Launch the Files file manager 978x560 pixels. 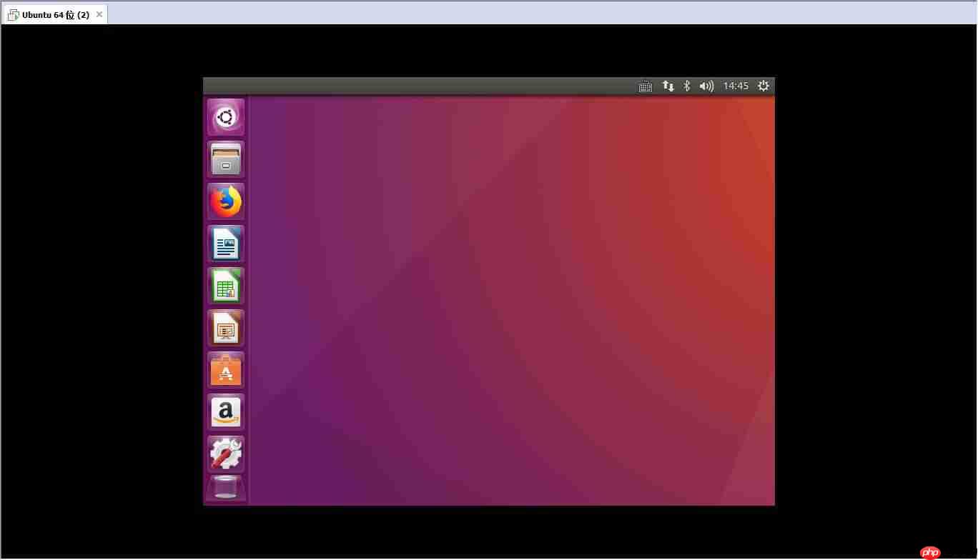(226, 159)
